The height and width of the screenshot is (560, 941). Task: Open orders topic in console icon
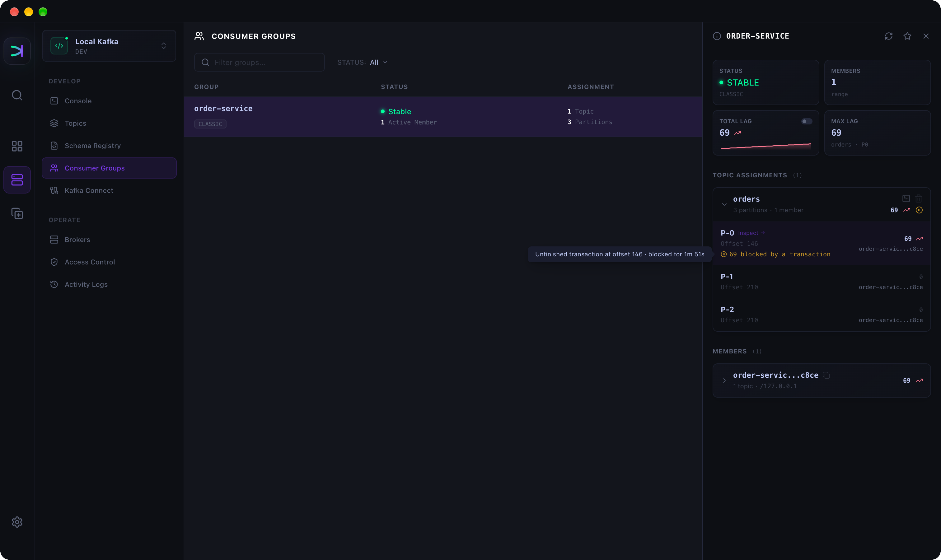(906, 198)
